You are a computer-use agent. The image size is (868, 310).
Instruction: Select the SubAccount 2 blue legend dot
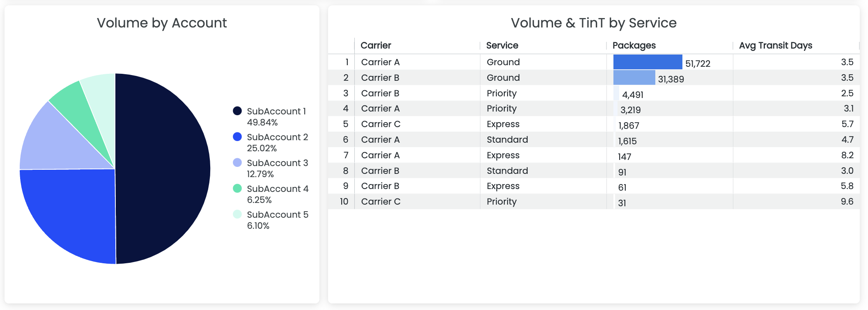point(237,137)
